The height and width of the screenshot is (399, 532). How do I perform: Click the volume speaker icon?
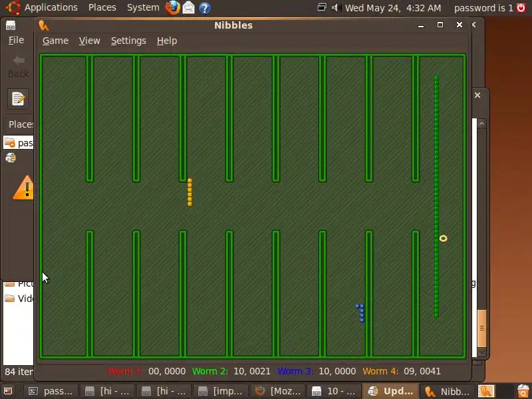tap(336, 7)
